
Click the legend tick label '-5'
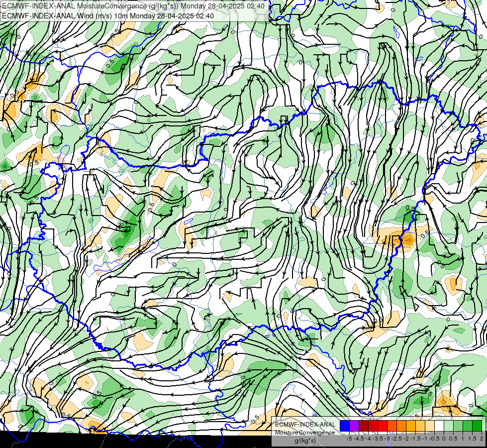tap(349, 439)
